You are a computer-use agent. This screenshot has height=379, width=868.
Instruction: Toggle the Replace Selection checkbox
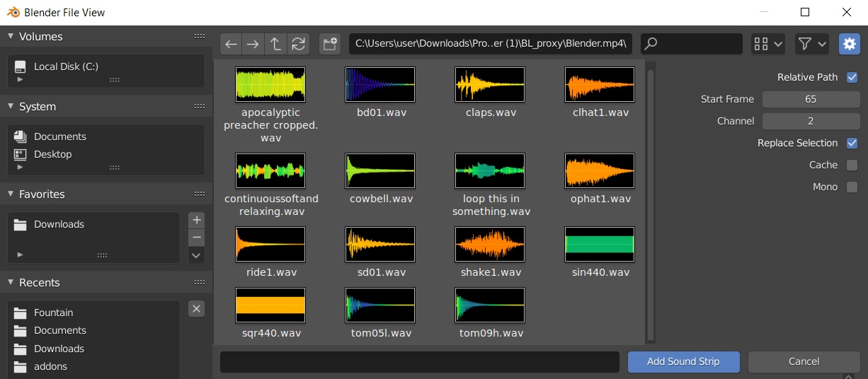pos(852,143)
